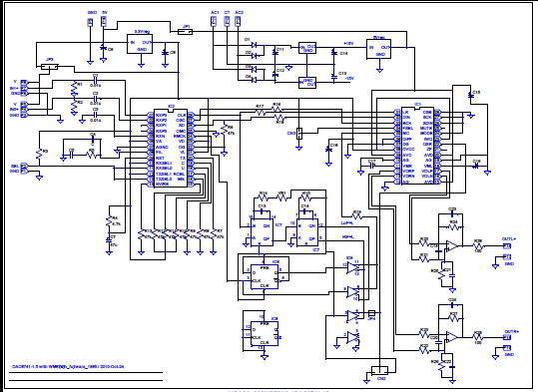This screenshot has height=392, width=538.
Task: Select the 3.3Vreg voltage regulator block
Action: pos(140,44)
